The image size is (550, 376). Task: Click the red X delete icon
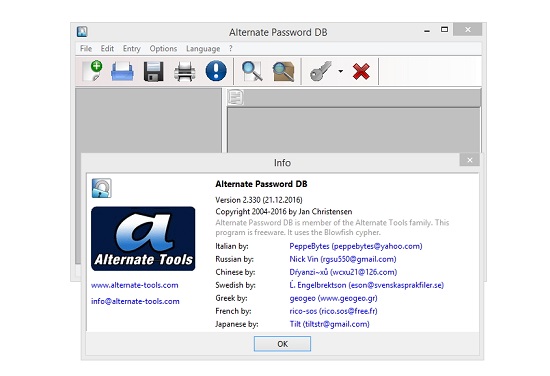(361, 72)
